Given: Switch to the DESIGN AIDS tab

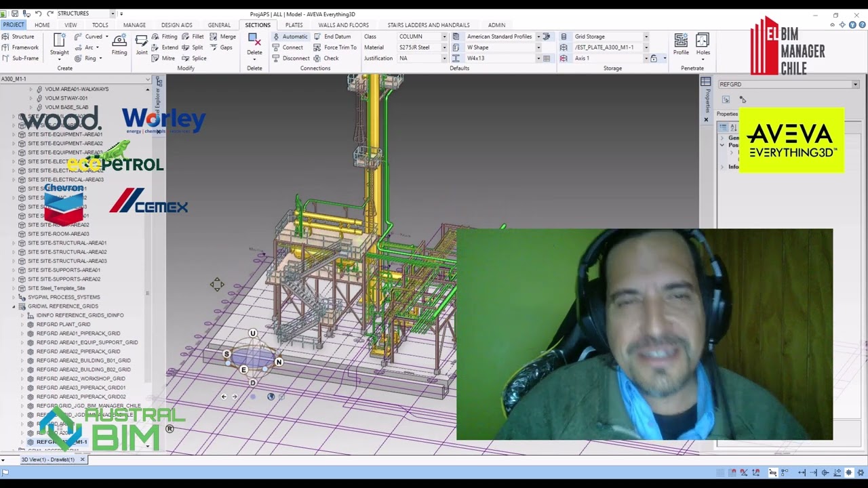Looking at the screenshot, I should pyautogui.click(x=176, y=25).
